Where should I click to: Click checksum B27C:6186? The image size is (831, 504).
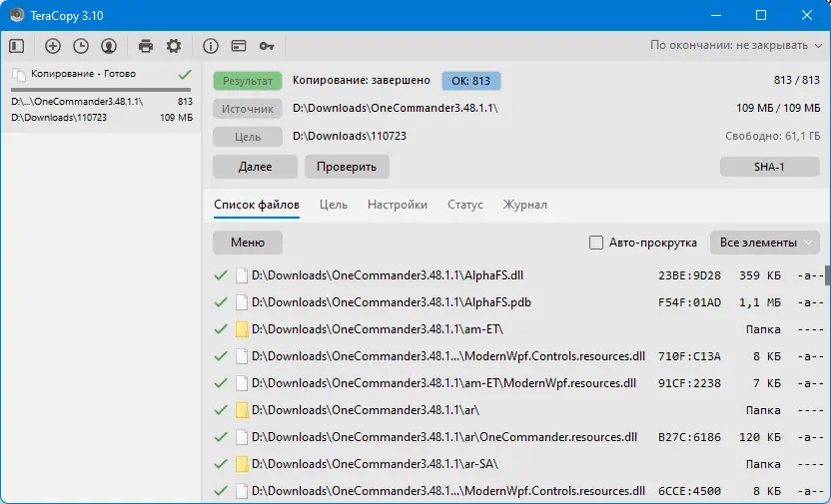(689, 438)
